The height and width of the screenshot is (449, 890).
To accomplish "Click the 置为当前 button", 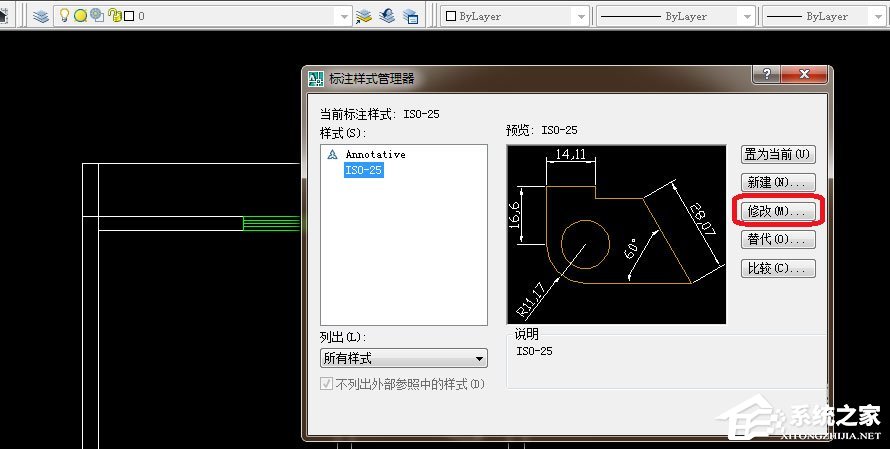I will [x=778, y=155].
